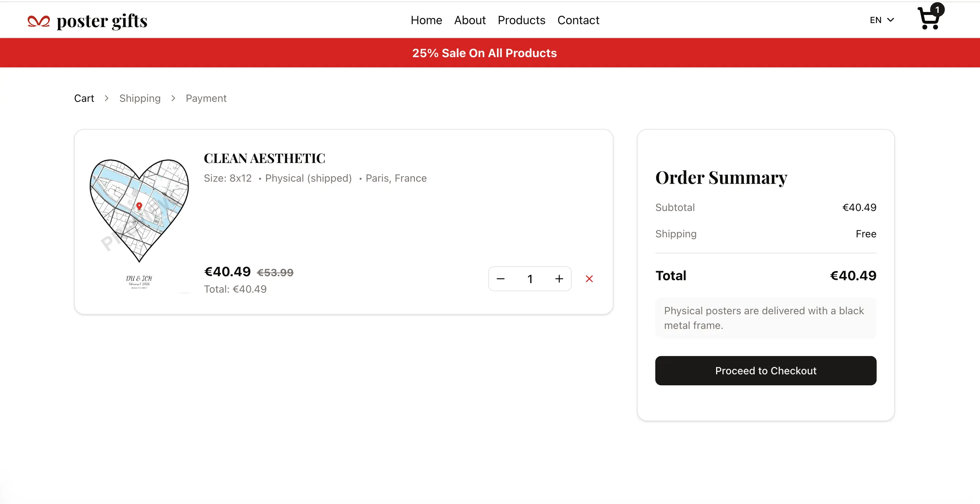Jump to the Shipping breadcrumb step

tap(140, 98)
